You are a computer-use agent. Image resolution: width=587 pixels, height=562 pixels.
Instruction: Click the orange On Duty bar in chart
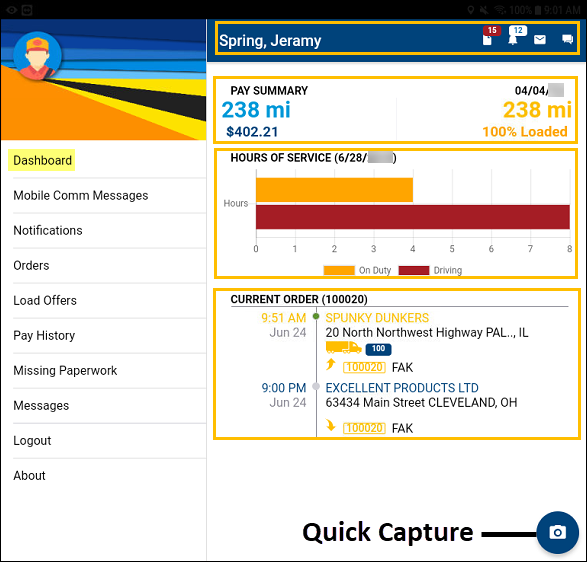click(334, 190)
